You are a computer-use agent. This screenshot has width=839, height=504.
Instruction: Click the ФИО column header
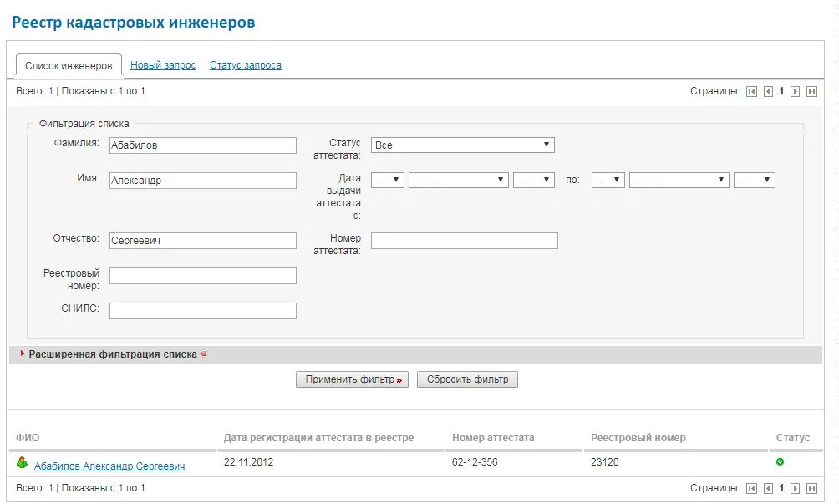click(x=28, y=438)
